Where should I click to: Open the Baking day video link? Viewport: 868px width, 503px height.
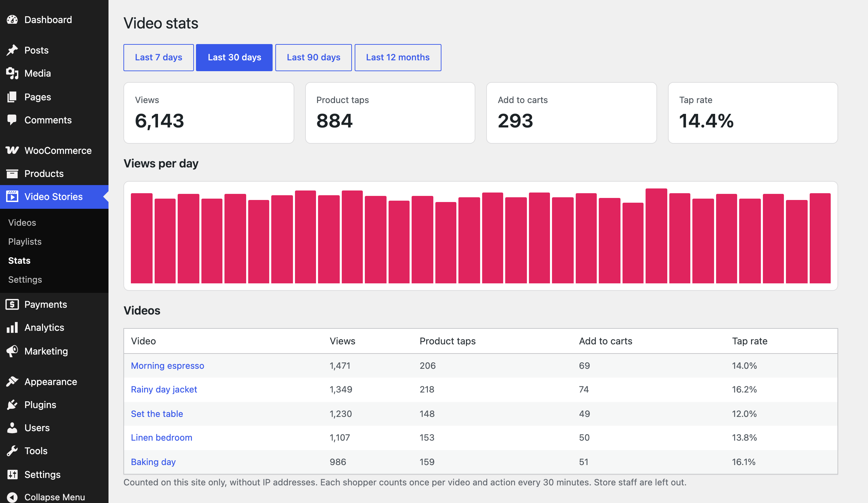(x=153, y=462)
